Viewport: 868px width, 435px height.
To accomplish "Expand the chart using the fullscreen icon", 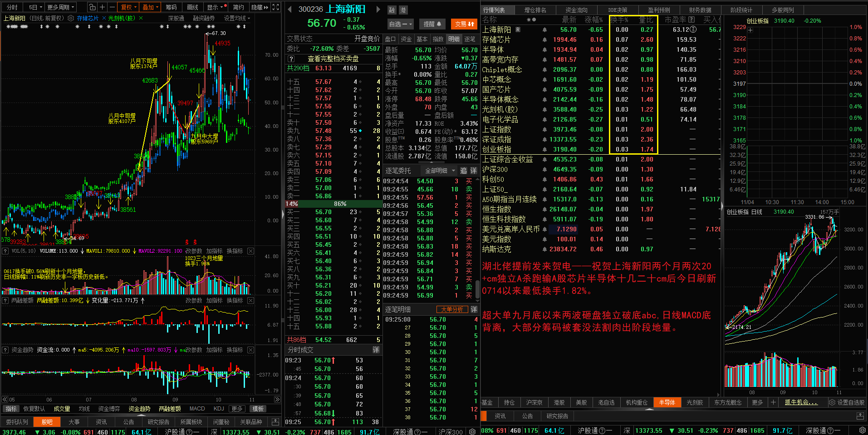I will point(275,7).
